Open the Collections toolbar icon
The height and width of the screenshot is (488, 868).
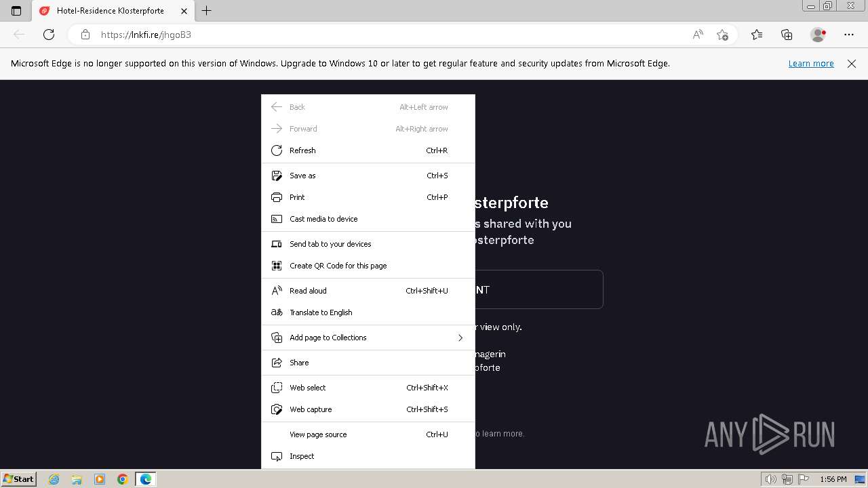(787, 35)
